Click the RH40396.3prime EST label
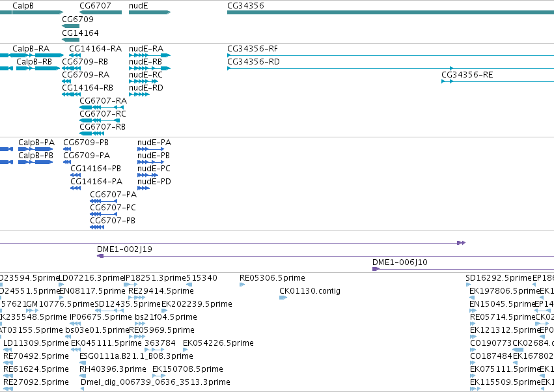554x392 pixels. [113, 369]
